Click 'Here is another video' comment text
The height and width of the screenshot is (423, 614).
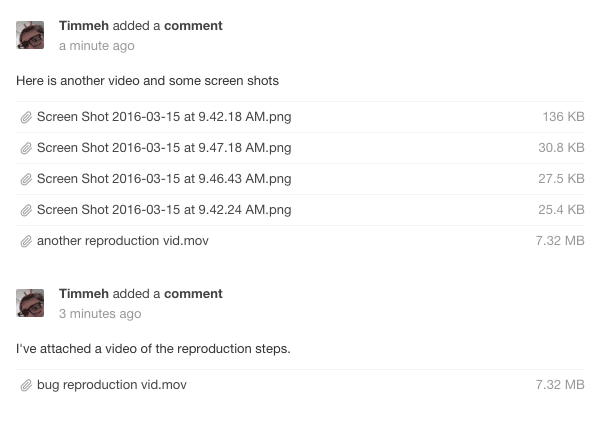click(x=147, y=80)
